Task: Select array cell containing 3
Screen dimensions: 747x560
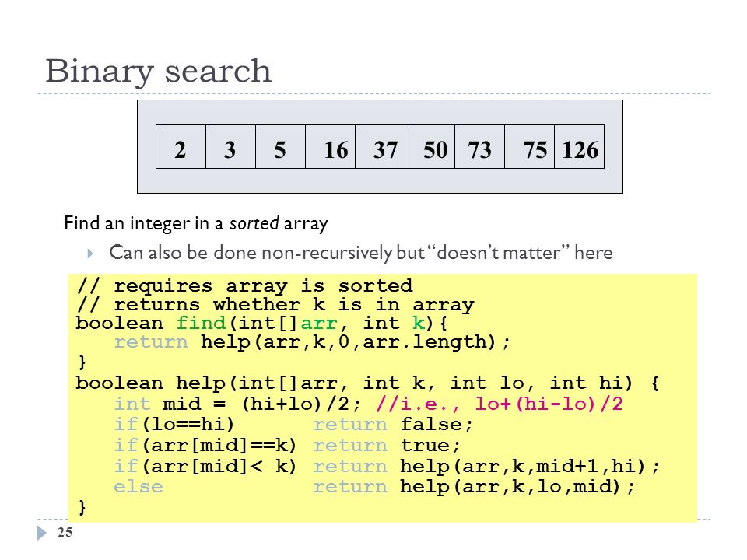Action: [230, 147]
